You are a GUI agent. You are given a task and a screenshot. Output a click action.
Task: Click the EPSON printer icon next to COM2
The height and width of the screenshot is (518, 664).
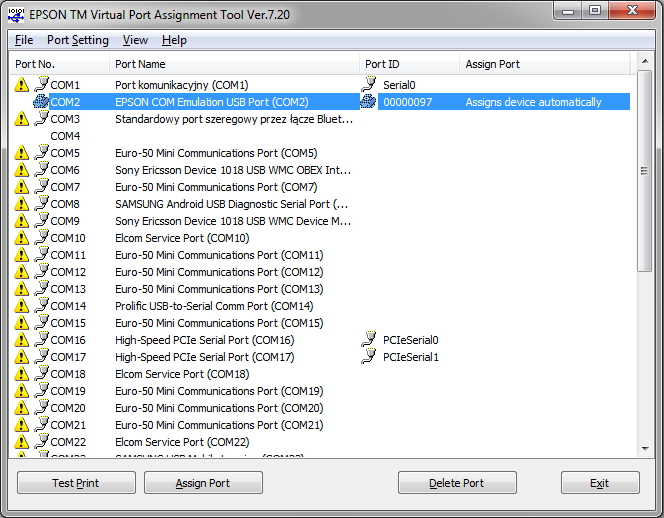coord(41,102)
